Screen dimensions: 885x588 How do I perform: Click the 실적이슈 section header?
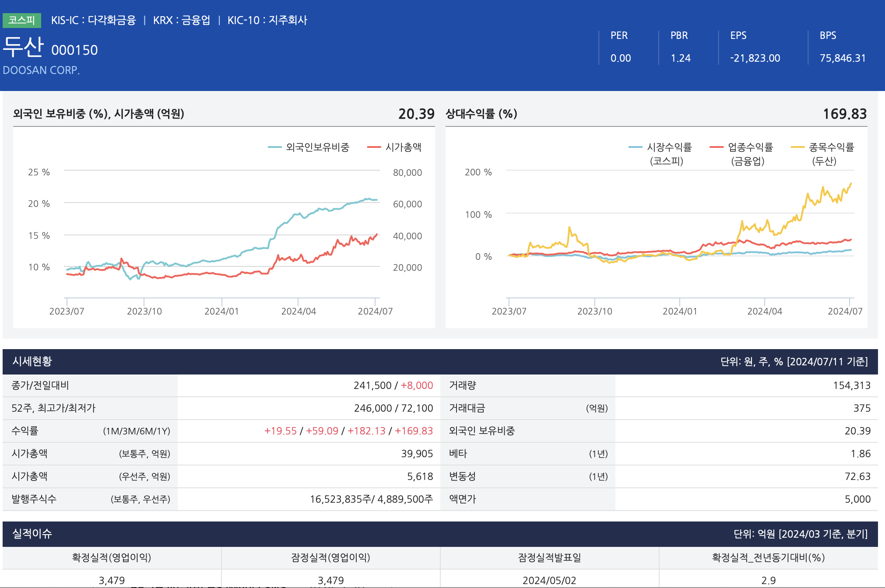[32, 534]
